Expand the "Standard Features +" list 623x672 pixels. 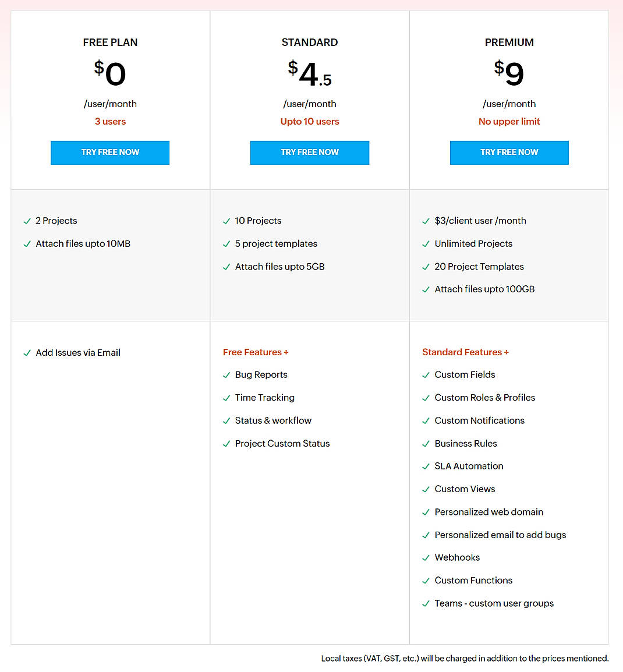pyautogui.click(x=465, y=352)
